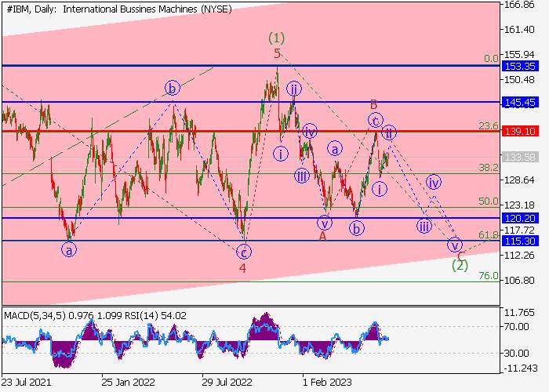Viewport: 549px width, 392px height.
Task: Select the red wave B label
Action: 374,104
